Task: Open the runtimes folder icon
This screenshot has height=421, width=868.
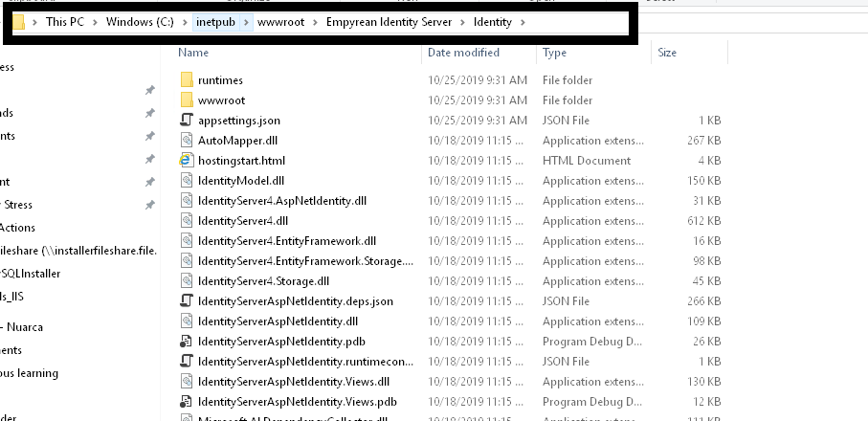Action: [188, 80]
